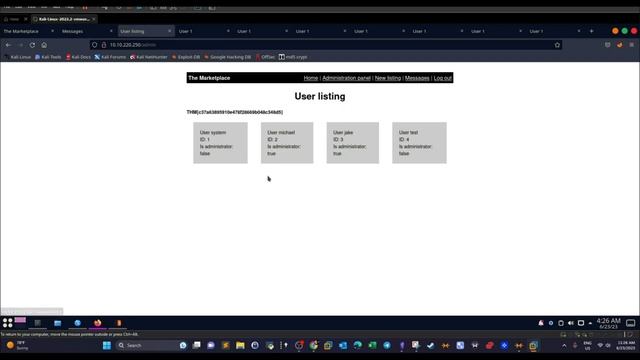
Task: Click the Kali panel notification bell
Action: (541, 323)
